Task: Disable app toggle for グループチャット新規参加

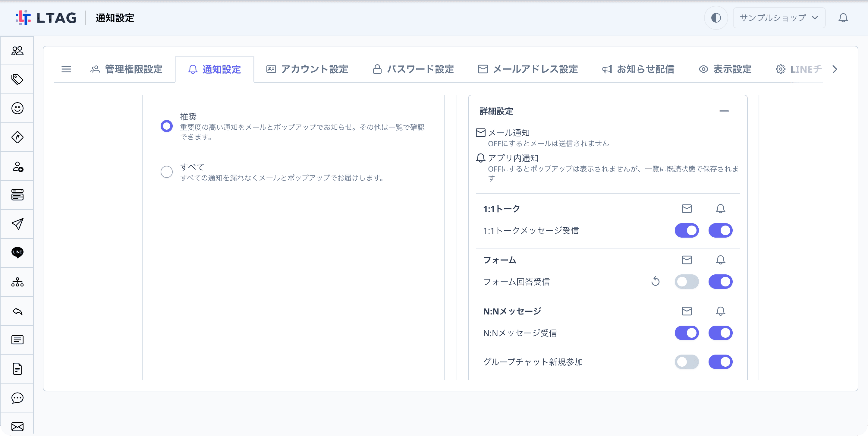Action: click(x=720, y=362)
